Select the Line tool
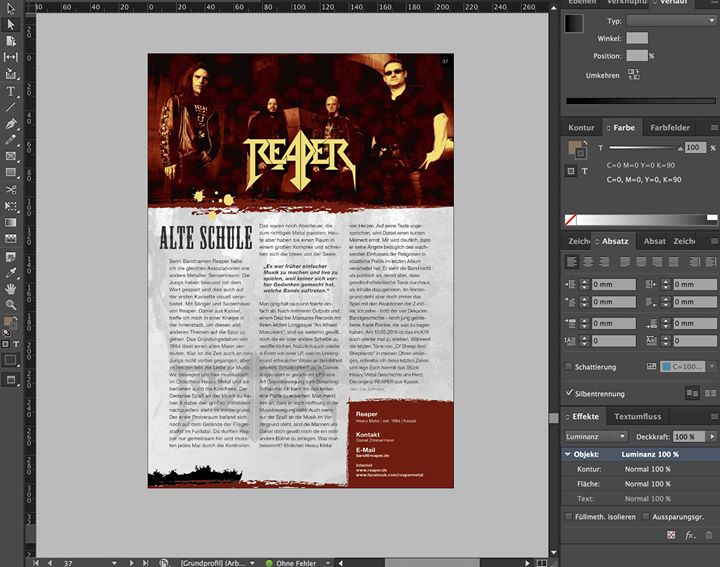Viewport: 720px width, 567px height. [x=11, y=106]
